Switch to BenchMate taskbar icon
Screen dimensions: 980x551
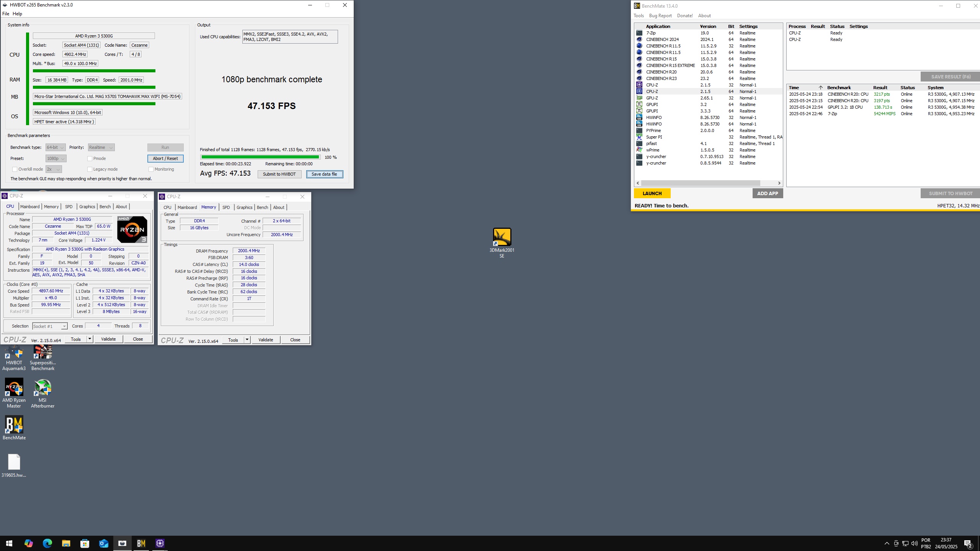pyautogui.click(x=141, y=543)
